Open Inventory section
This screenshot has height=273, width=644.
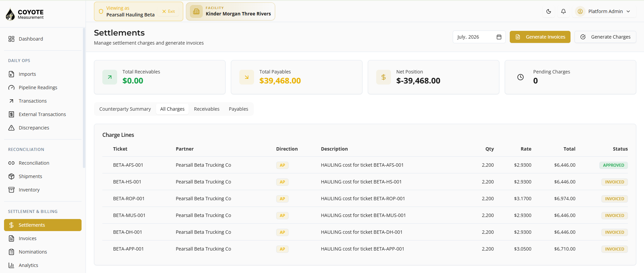pyautogui.click(x=43, y=190)
